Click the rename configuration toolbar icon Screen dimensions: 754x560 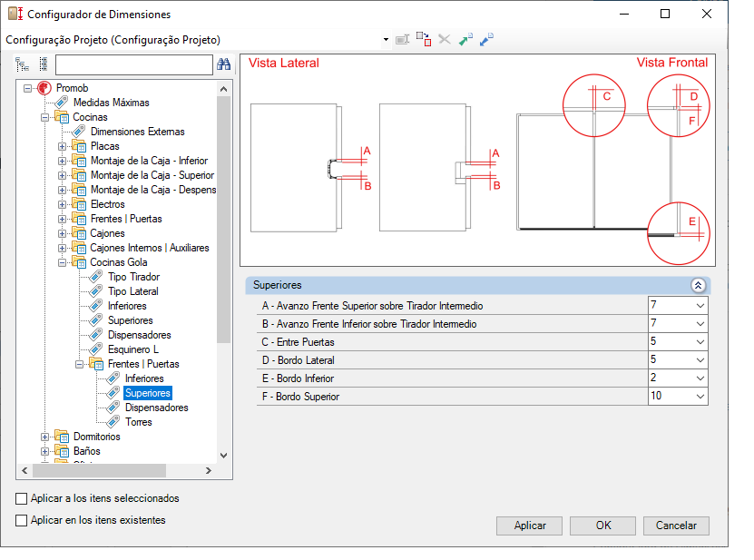(403, 40)
